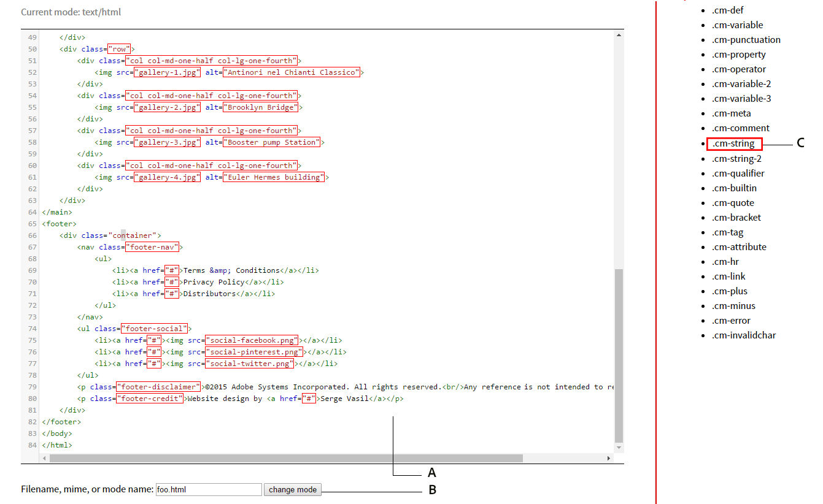Select the .cm-tag class entry
The height and width of the screenshot is (504, 823).
(x=728, y=232)
